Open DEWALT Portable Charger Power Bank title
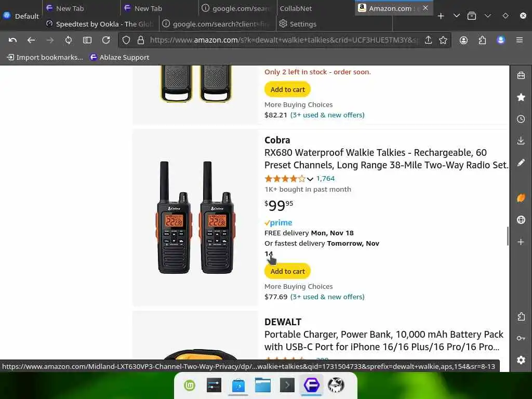 [384, 341]
